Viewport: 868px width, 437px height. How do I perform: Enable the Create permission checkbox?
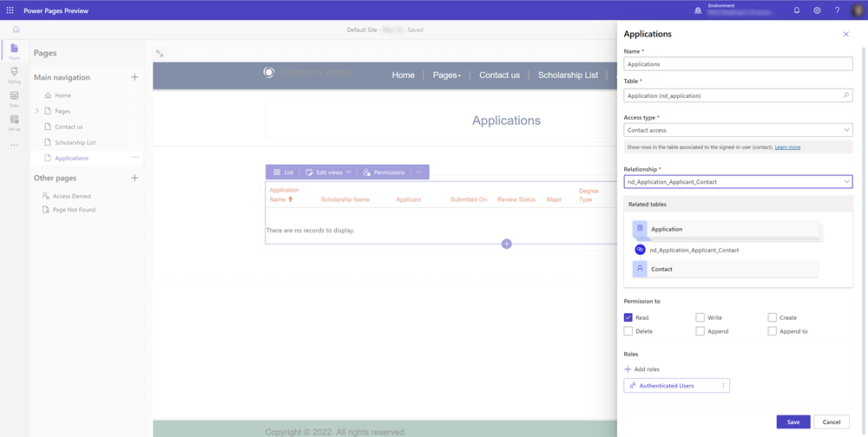(773, 317)
